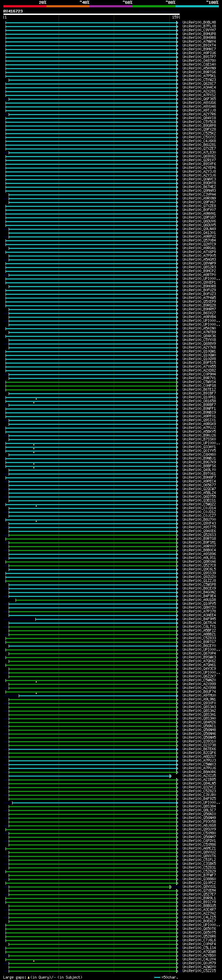This screenshot has height=980, width=222.
Task: Select the UniRef100_C0HFG8 label
Action: click(x=199, y=386)
